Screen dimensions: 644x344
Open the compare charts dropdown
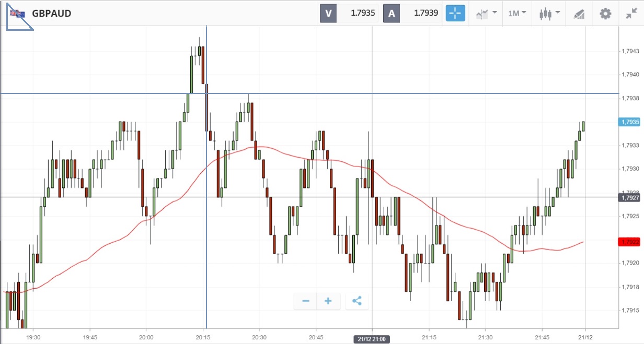[486, 13]
